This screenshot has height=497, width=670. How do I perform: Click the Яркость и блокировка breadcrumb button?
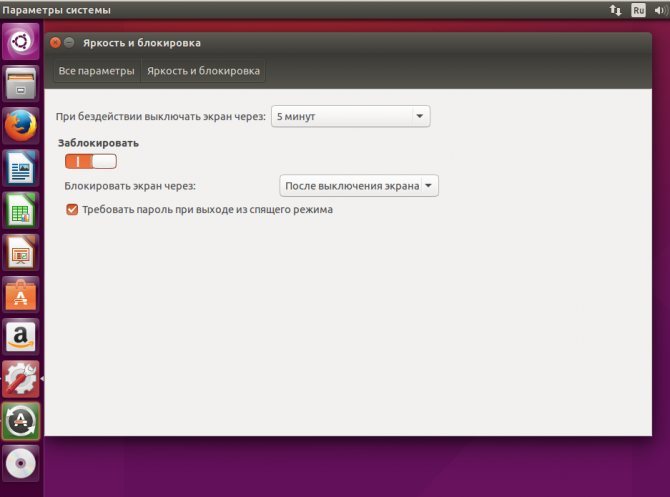point(203,71)
